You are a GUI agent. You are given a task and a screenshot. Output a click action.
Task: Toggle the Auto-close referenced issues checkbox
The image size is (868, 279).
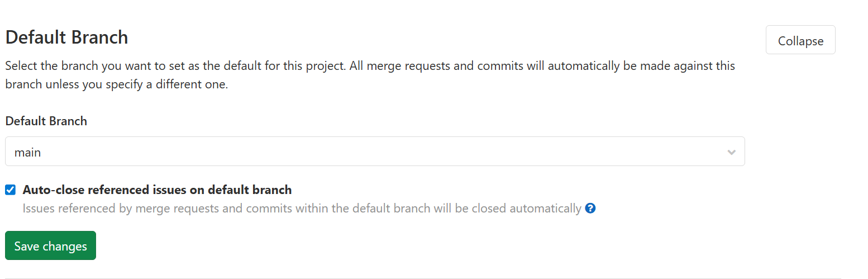click(x=11, y=190)
